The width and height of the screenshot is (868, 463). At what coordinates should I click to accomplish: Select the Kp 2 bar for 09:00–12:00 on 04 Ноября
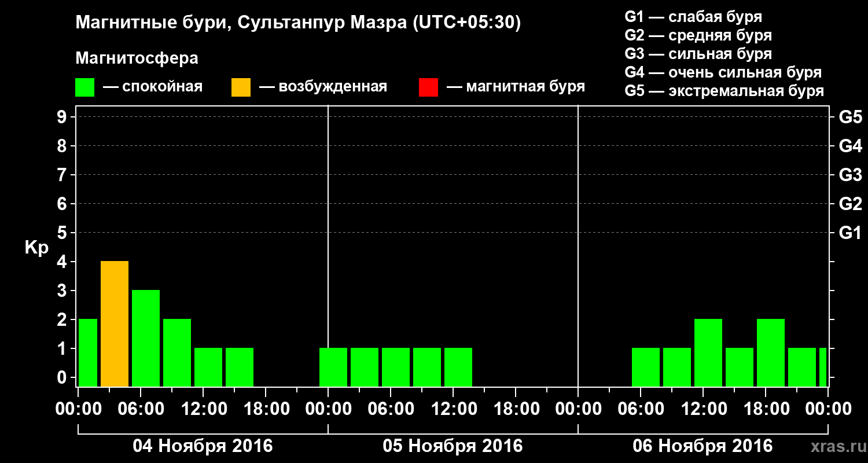click(x=177, y=353)
